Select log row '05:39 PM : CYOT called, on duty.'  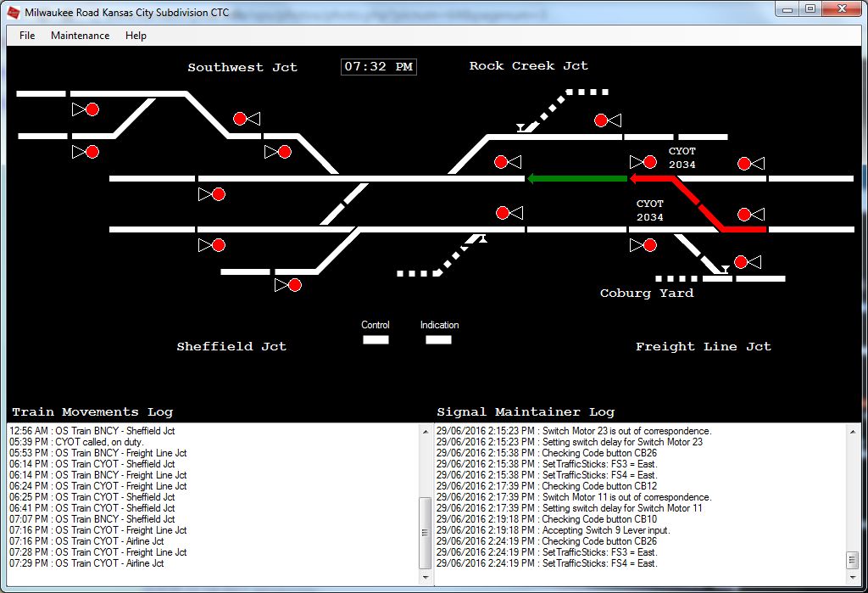[x=76, y=442]
